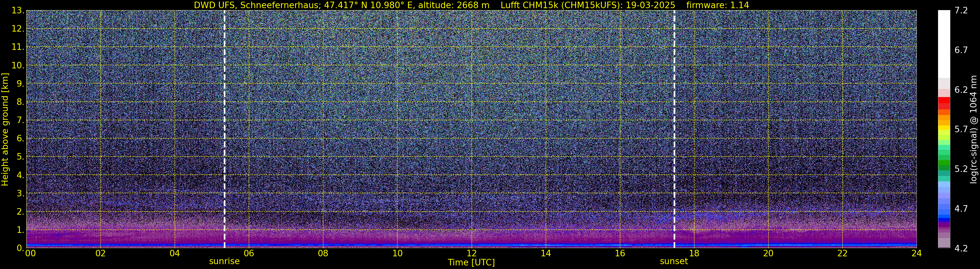980x269 pixels.
Task: Click the height axis tick label "7."
Action: pyautogui.click(x=20, y=120)
